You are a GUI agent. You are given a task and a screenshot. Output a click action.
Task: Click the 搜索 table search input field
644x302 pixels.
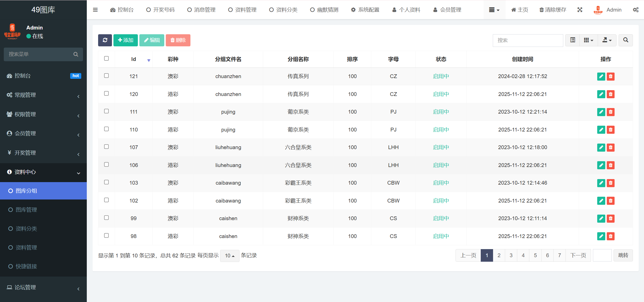[528, 40]
